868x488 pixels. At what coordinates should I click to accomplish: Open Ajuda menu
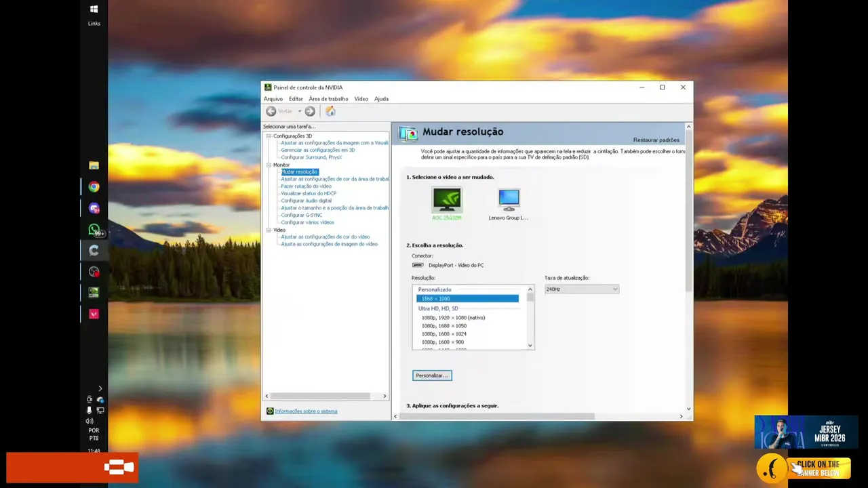381,99
